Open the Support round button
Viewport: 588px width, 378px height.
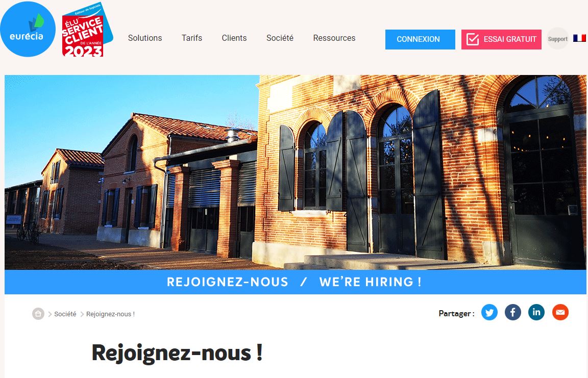(x=557, y=39)
